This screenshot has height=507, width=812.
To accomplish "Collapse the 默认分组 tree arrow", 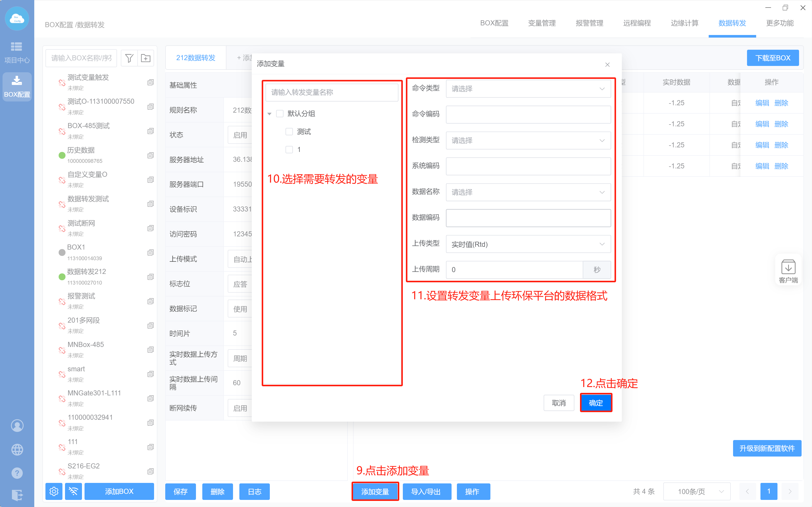I will [269, 114].
